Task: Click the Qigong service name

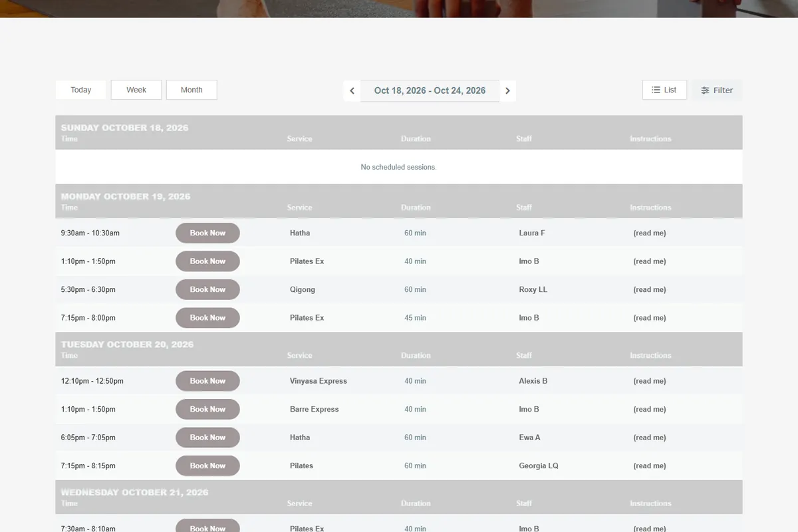Action: [303, 290]
